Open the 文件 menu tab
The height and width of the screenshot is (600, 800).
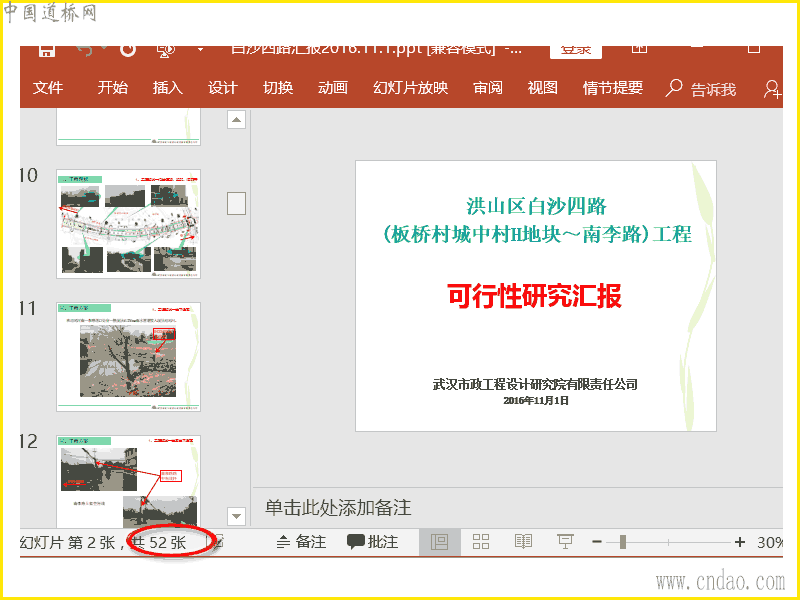[48, 88]
